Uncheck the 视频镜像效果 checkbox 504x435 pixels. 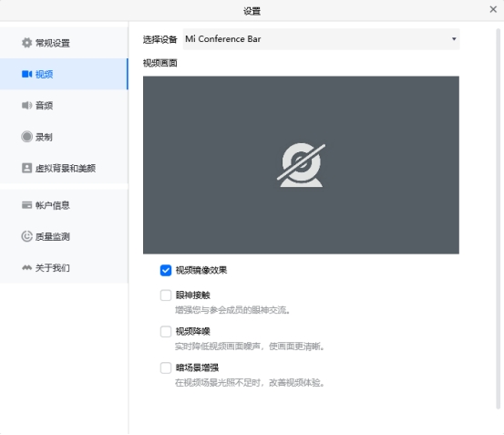(x=166, y=270)
